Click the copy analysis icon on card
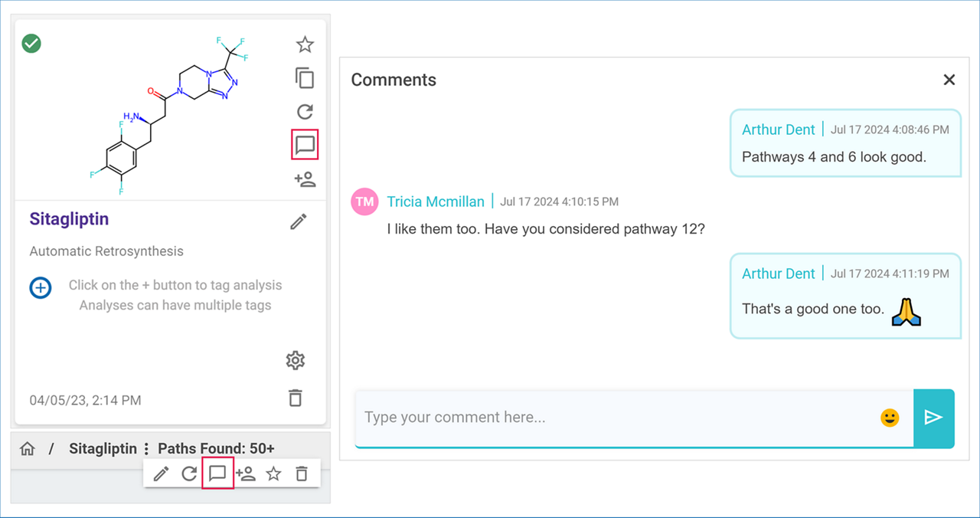The height and width of the screenshot is (518, 980). point(305,78)
